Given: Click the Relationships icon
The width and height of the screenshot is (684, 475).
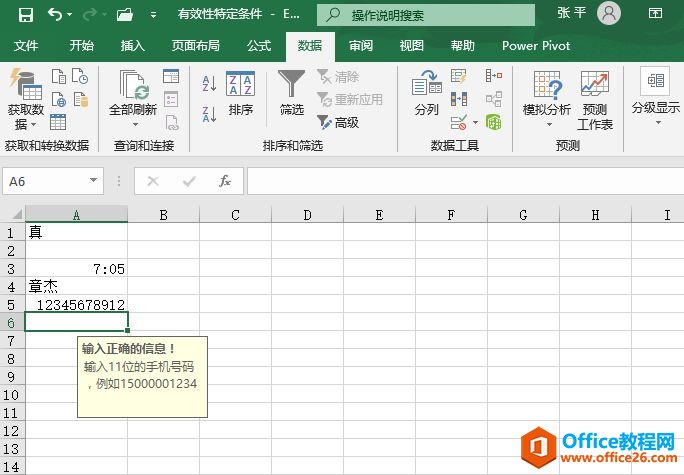Looking at the screenshot, I should pos(493,99).
